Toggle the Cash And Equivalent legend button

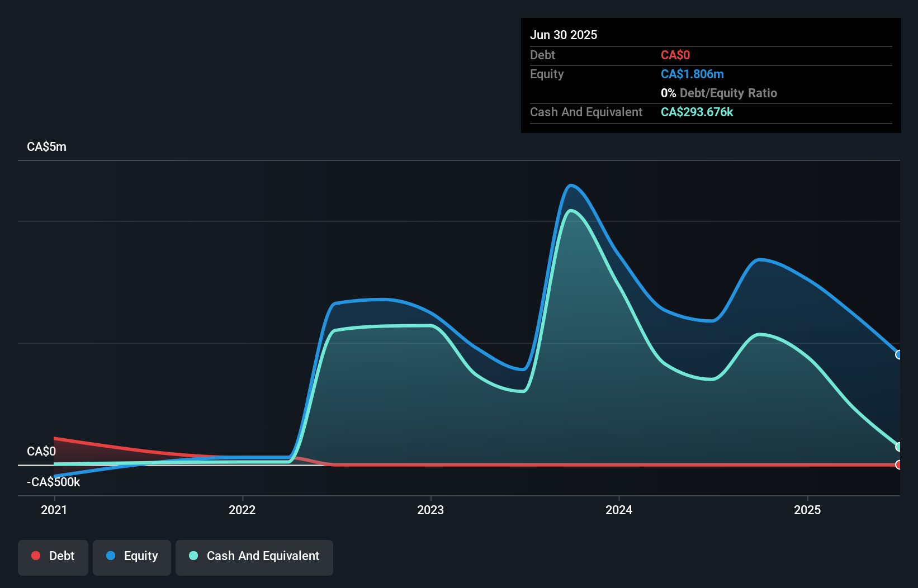pyautogui.click(x=254, y=557)
